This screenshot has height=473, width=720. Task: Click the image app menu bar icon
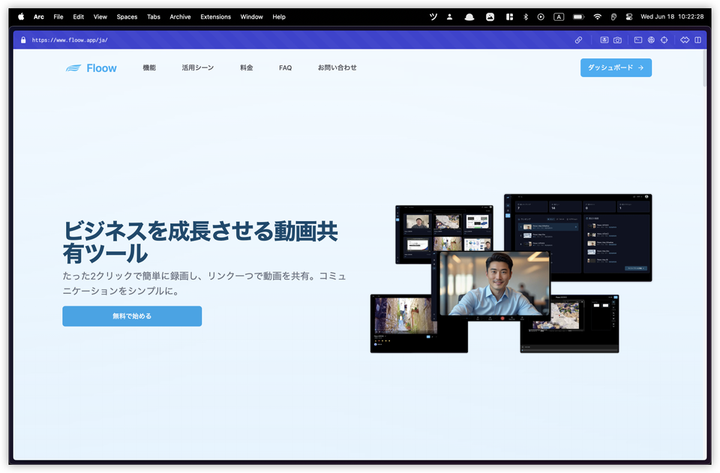[x=490, y=17]
